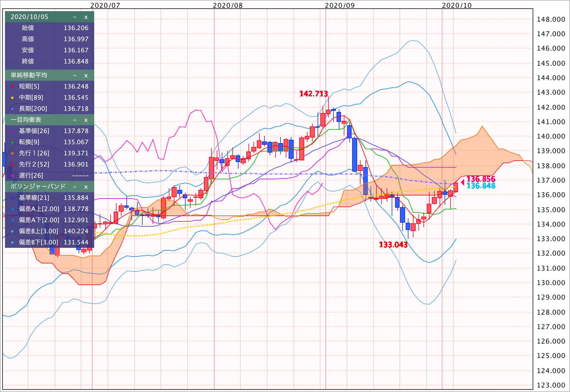
Task: Click the 先行２[52] value 136.901
Action: (76, 165)
